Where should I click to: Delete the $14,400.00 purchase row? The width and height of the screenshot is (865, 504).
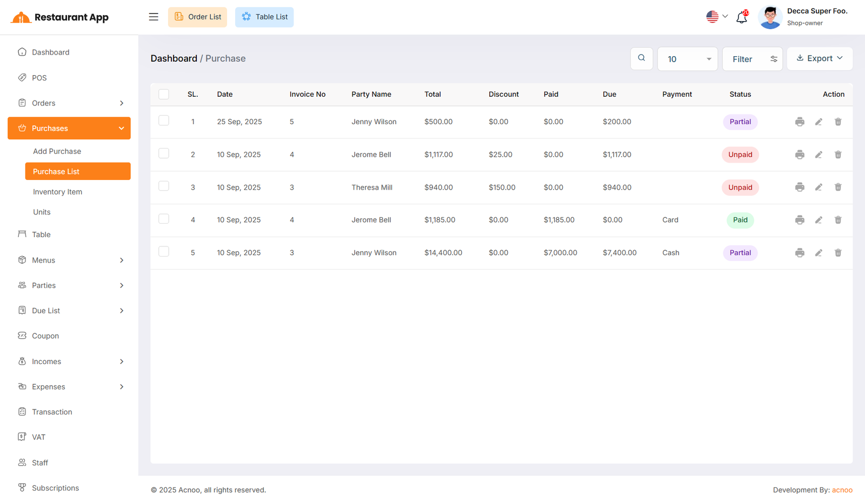click(x=837, y=253)
